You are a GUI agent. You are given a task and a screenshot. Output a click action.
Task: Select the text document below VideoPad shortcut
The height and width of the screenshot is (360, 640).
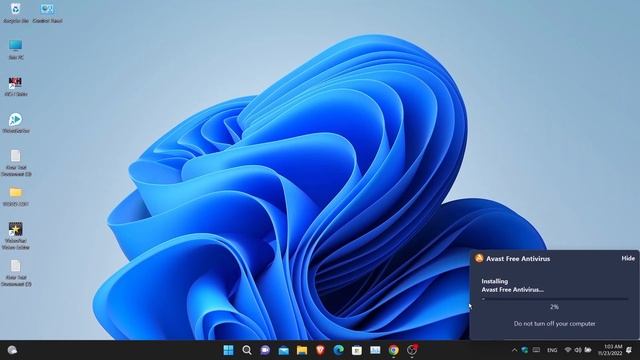point(16,273)
